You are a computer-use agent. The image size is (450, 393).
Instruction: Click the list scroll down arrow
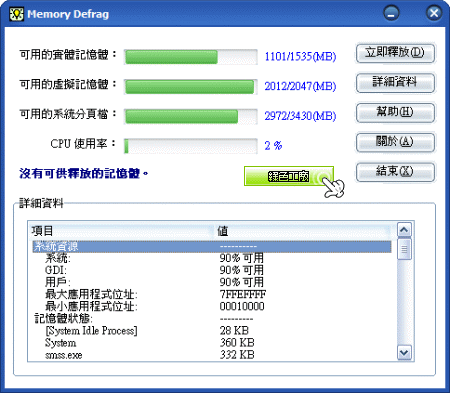[x=404, y=353]
